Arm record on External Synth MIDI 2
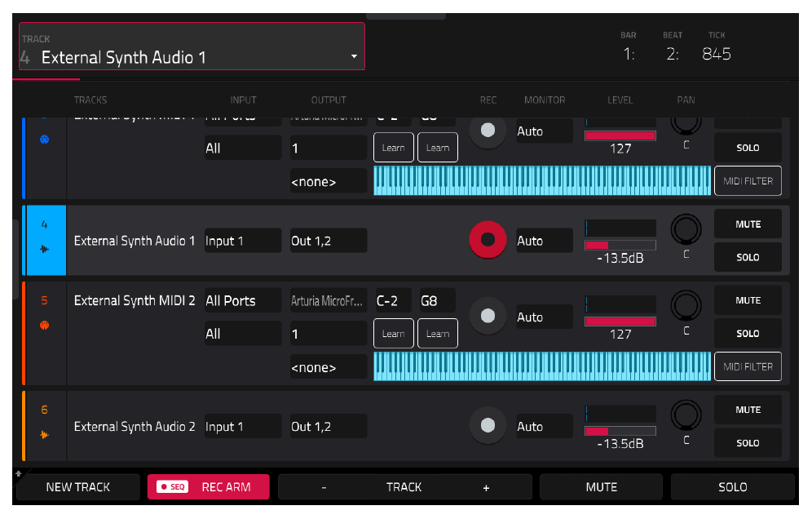Viewport: 812px width, 519px height. click(488, 316)
